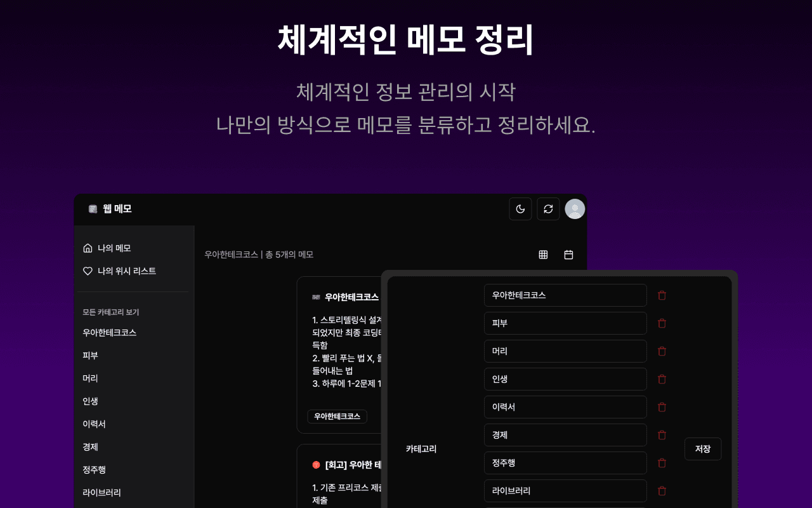Delete the 인생 category with trash icon
The image size is (812, 508).
click(662, 379)
